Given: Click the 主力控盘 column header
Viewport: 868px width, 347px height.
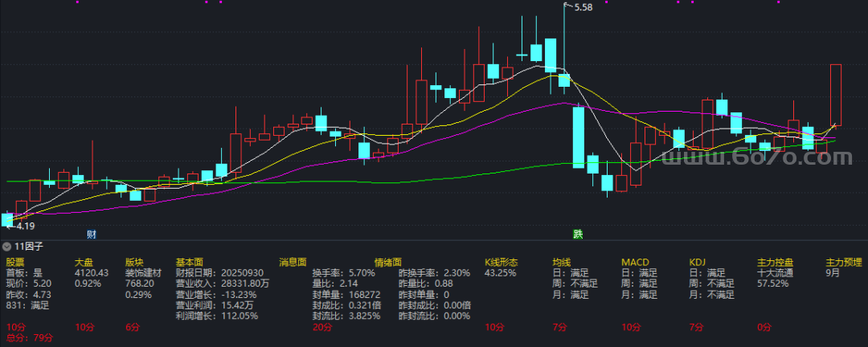Looking at the screenshot, I should point(775,262).
